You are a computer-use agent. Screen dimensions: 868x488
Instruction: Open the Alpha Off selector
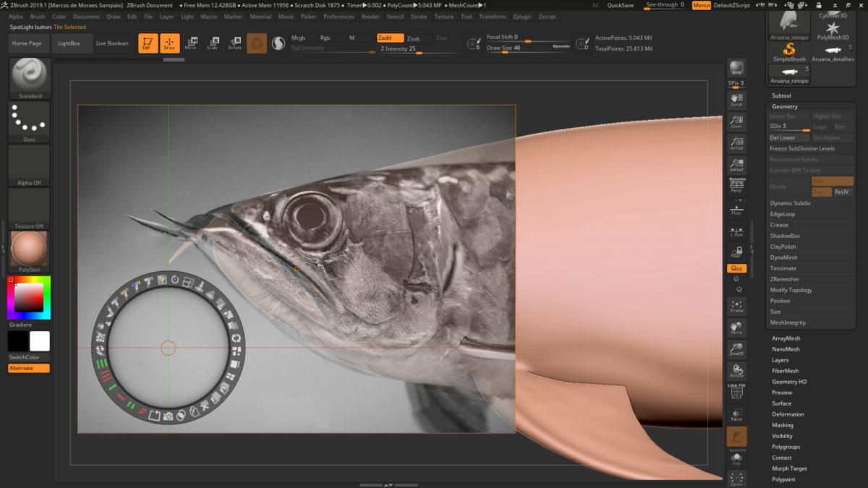click(30, 166)
